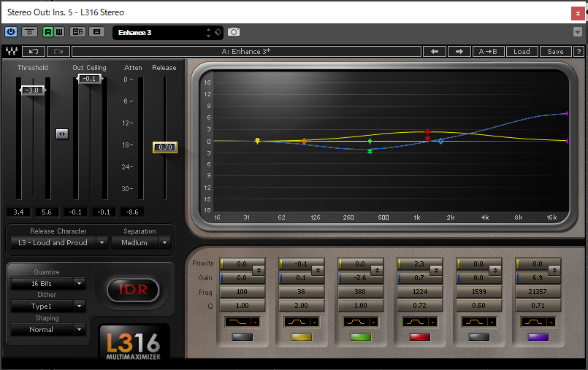This screenshot has height=370, width=588.
Task: Toggle the Threshold/Ceiling link button
Action: point(62,134)
